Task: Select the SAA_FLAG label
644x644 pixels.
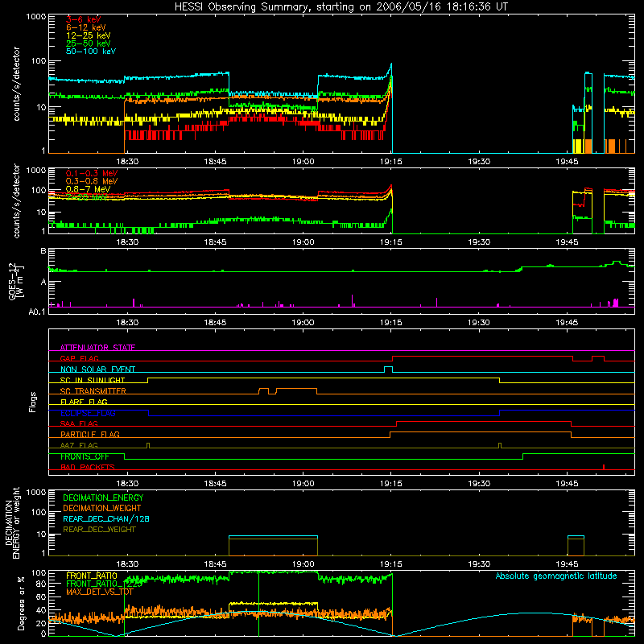Action: 79,423
